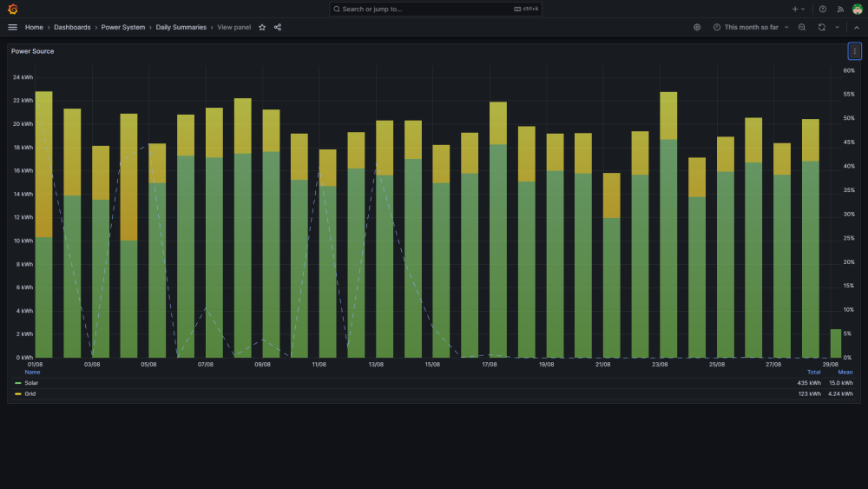Image resolution: width=868 pixels, height=489 pixels.
Task: Go to Dashboards breadcrumb
Action: pos(72,27)
